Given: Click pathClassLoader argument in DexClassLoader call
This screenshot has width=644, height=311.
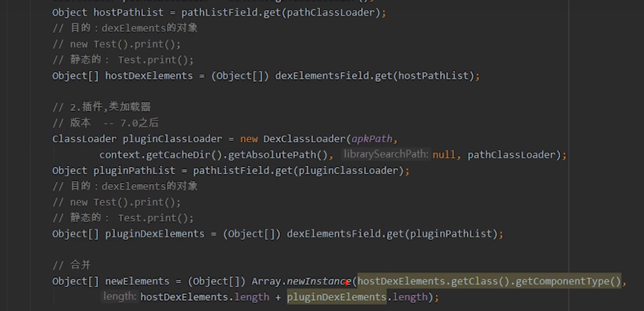Looking at the screenshot, I should pyautogui.click(x=512, y=155).
